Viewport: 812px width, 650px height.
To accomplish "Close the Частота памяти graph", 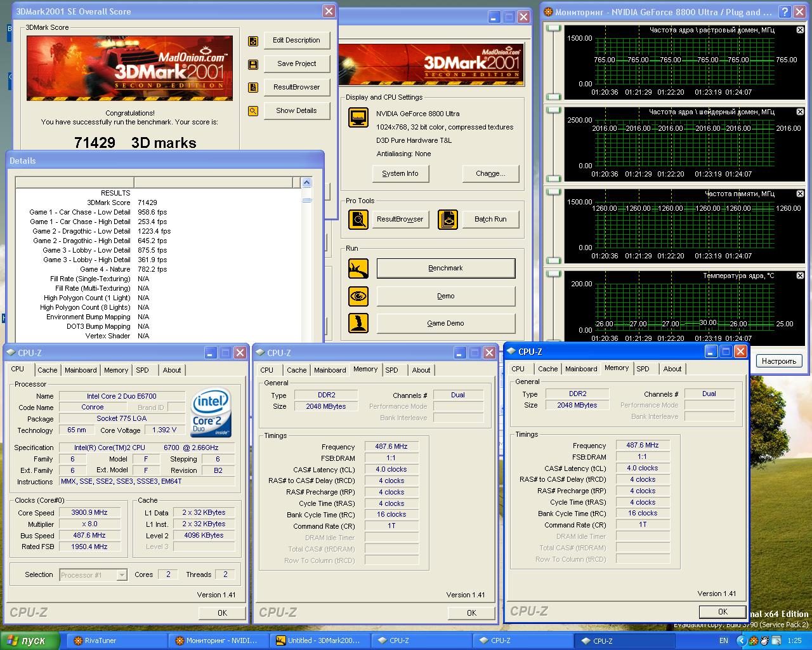I will click(800, 194).
